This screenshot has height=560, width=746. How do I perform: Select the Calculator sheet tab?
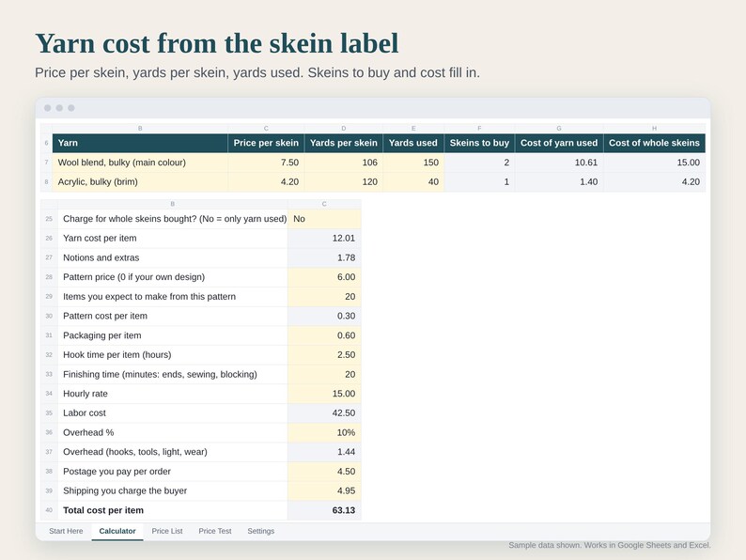[117, 531]
